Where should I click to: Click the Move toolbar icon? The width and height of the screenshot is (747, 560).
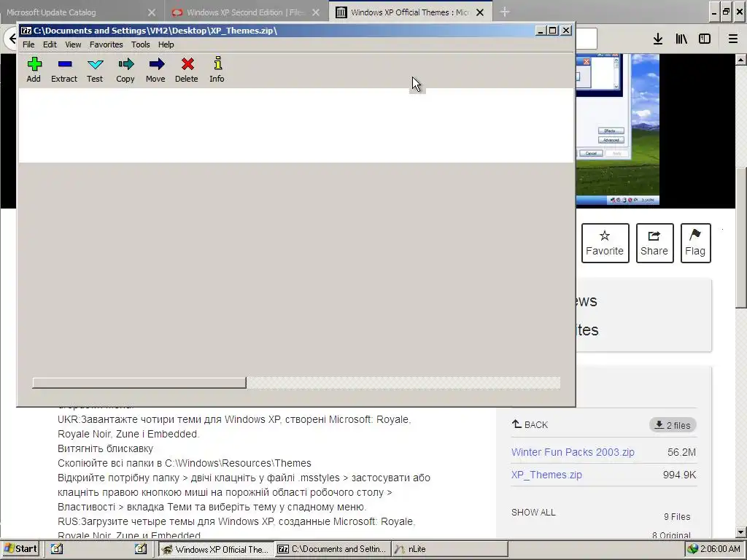point(156,69)
